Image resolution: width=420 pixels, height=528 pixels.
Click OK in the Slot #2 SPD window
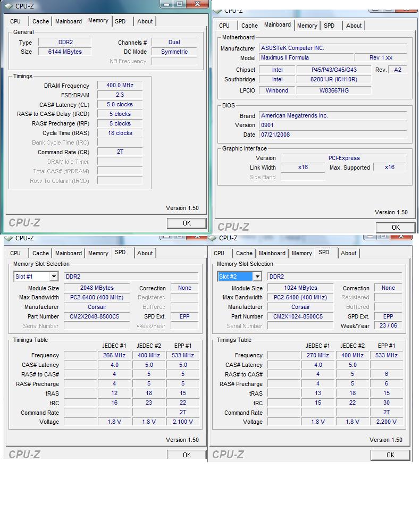390,455
